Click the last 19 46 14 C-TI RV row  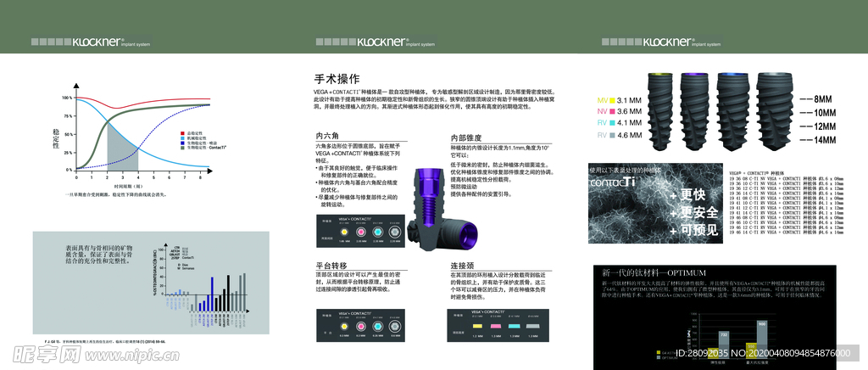[x=787, y=233]
